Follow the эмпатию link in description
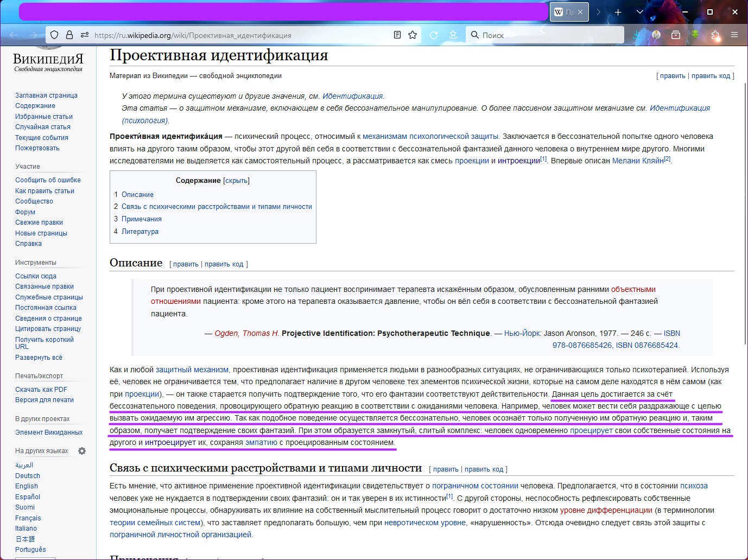The width and height of the screenshot is (748, 560). click(261, 442)
